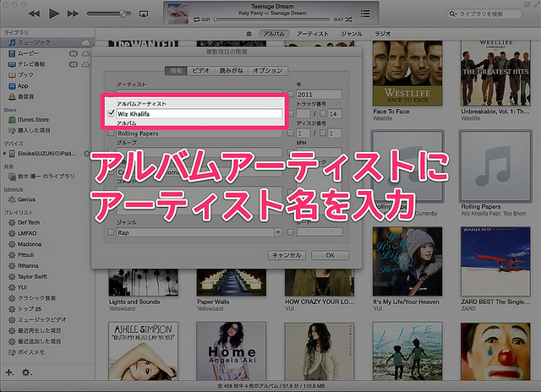Open the Up Next list icon
The width and height of the screenshot is (541, 392).
[x=365, y=14]
